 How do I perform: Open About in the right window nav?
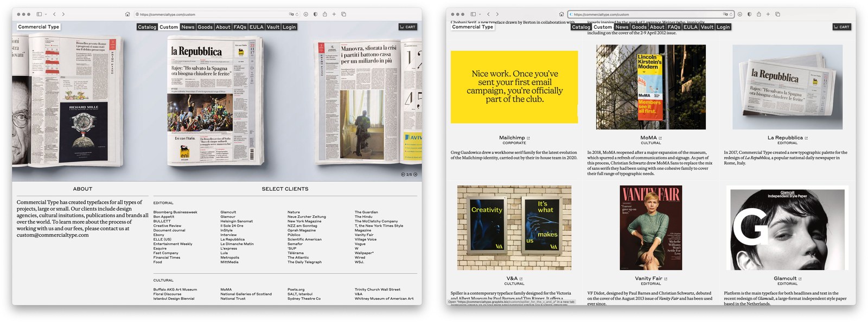(657, 27)
